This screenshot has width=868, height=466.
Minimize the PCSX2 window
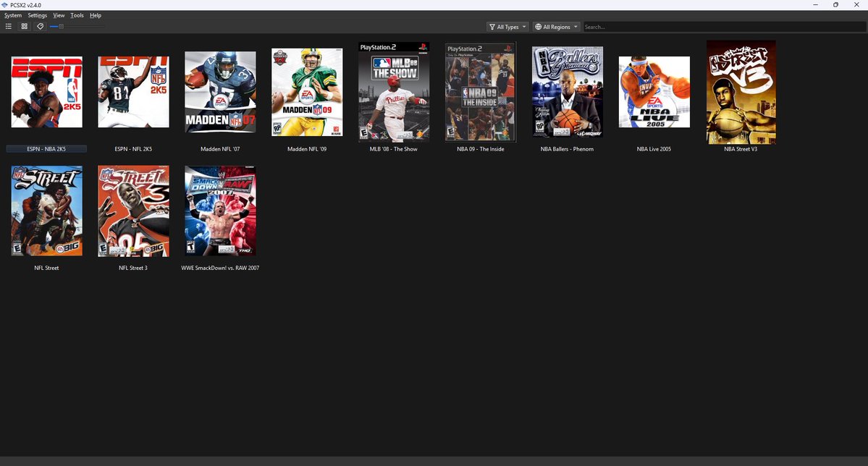click(x=815, y=5)
